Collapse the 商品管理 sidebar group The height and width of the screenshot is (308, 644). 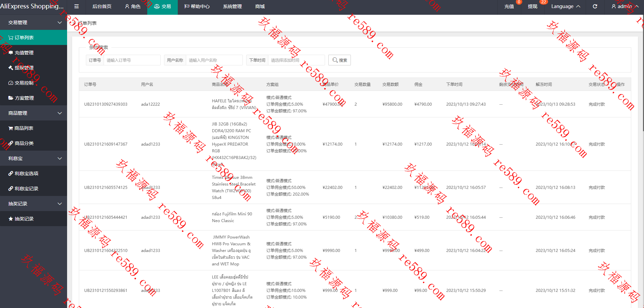(34, 113)
